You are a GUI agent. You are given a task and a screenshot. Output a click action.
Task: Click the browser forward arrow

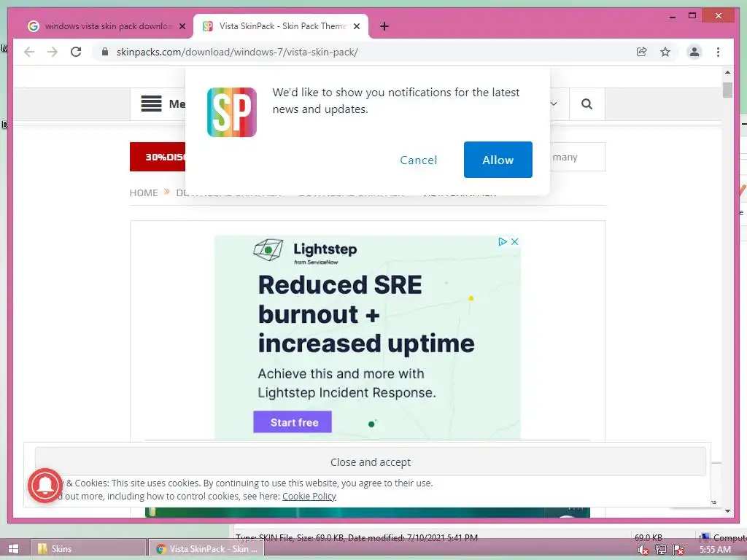click(x=53, y=52)
